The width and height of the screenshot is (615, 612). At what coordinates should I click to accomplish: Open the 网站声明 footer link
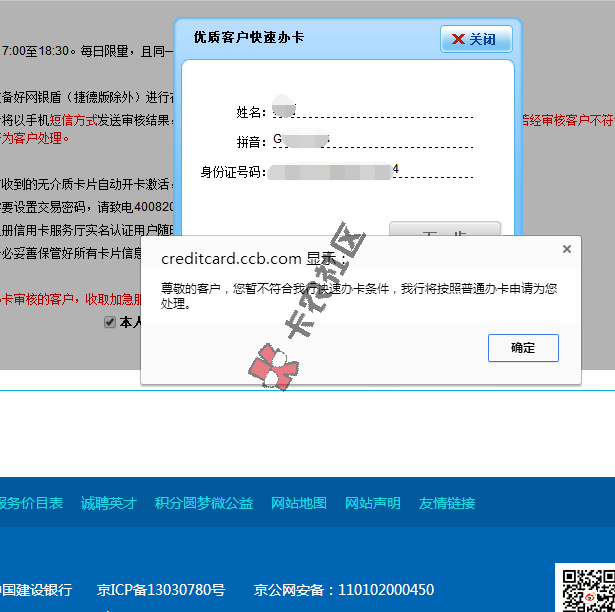[x=373, y=503]
